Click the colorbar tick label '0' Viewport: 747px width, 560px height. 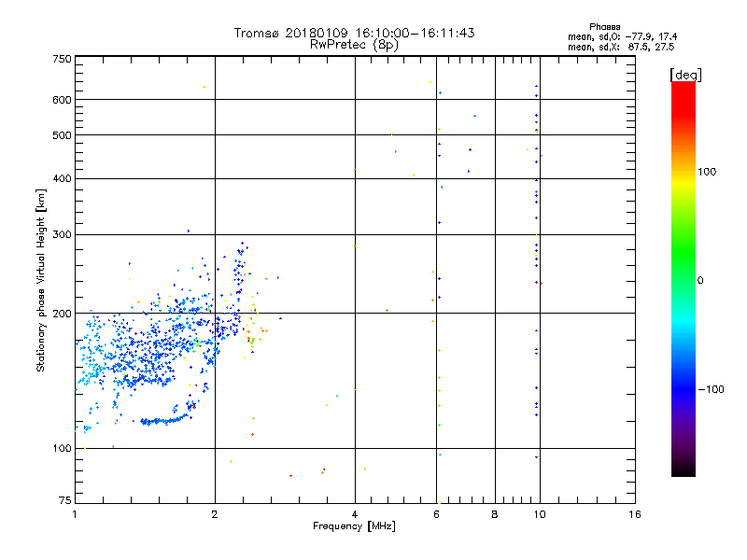tap(700, 281)
